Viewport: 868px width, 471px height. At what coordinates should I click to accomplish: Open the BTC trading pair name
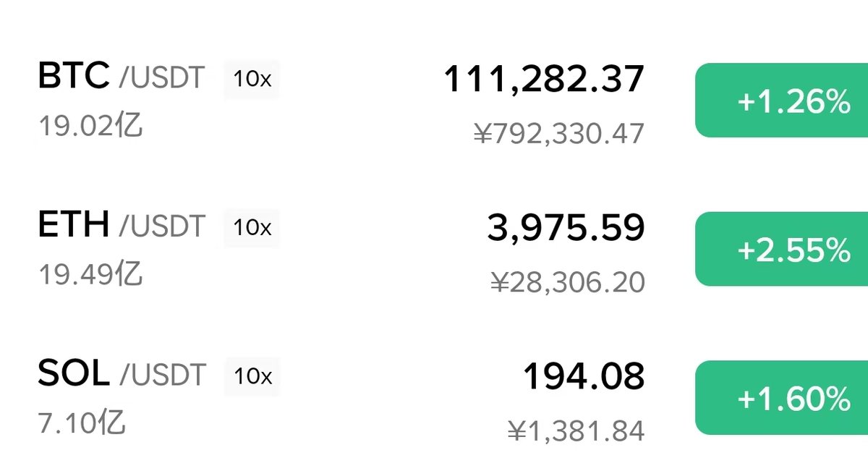click(x=74, y=76)
